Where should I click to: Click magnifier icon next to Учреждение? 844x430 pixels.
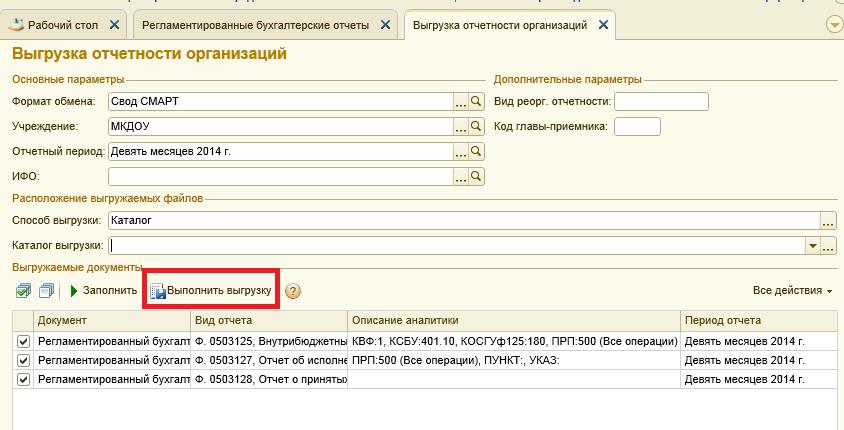coord(476,126)
